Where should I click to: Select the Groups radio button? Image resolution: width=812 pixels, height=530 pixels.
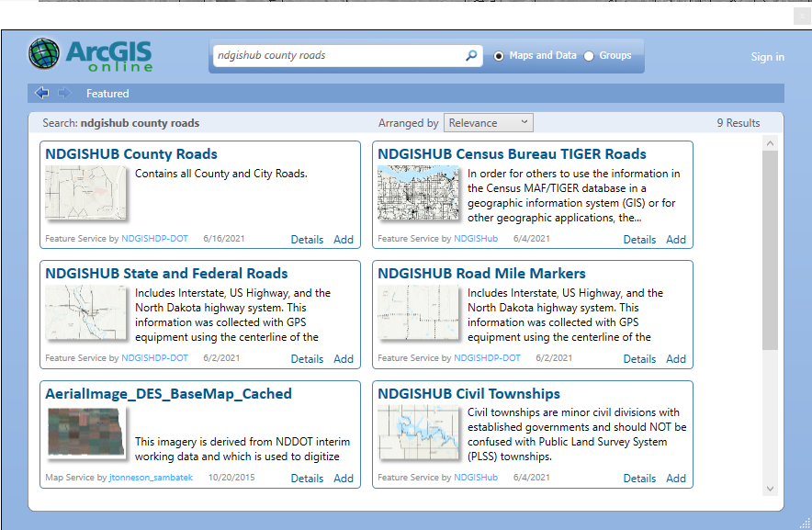click(x=589, y=56)
